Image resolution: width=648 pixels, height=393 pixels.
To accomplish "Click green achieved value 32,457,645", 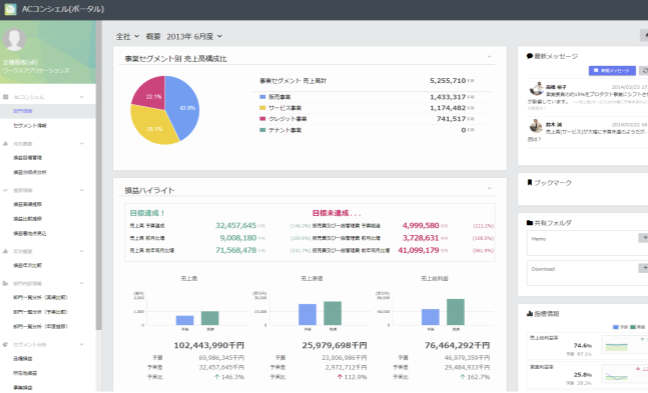I will 236,226.
